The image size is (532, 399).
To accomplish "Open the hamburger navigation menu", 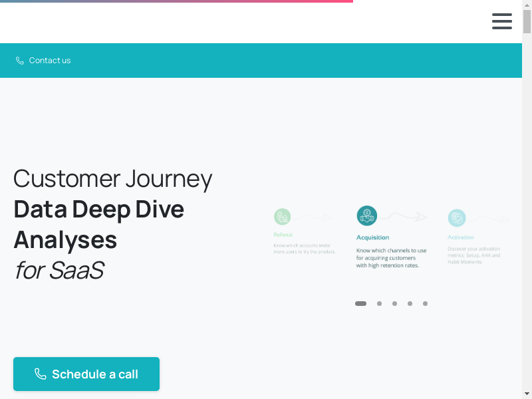I will (501, 21).
